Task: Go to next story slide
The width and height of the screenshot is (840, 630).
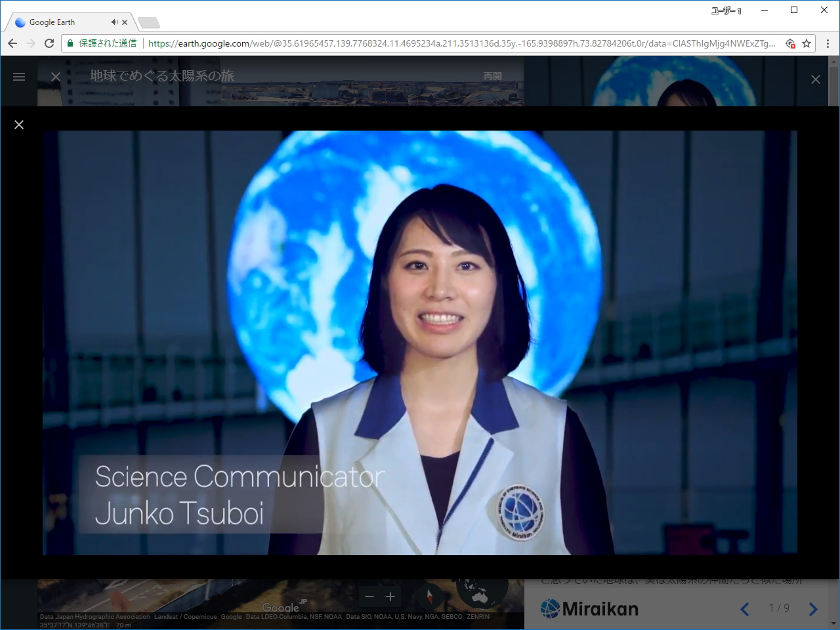Action: (x=813, y=609)
